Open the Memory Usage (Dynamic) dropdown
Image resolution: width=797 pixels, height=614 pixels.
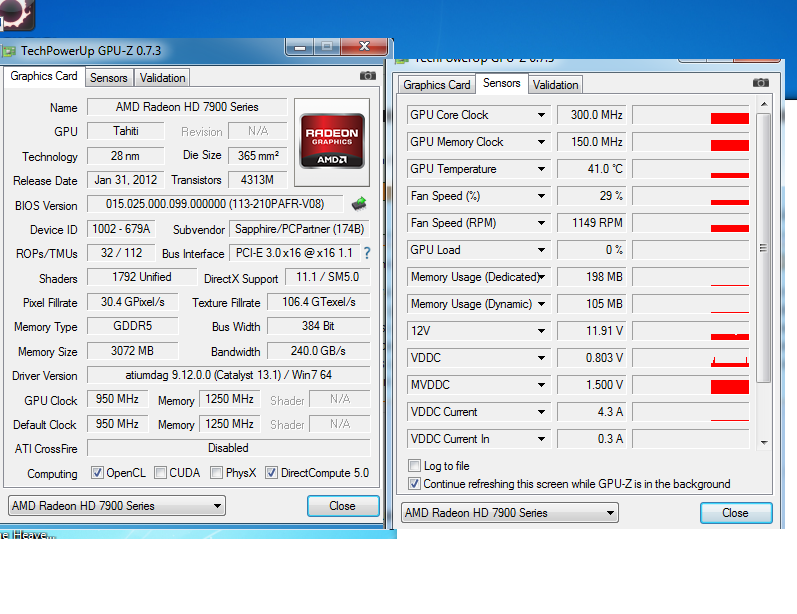coord(542,304)
